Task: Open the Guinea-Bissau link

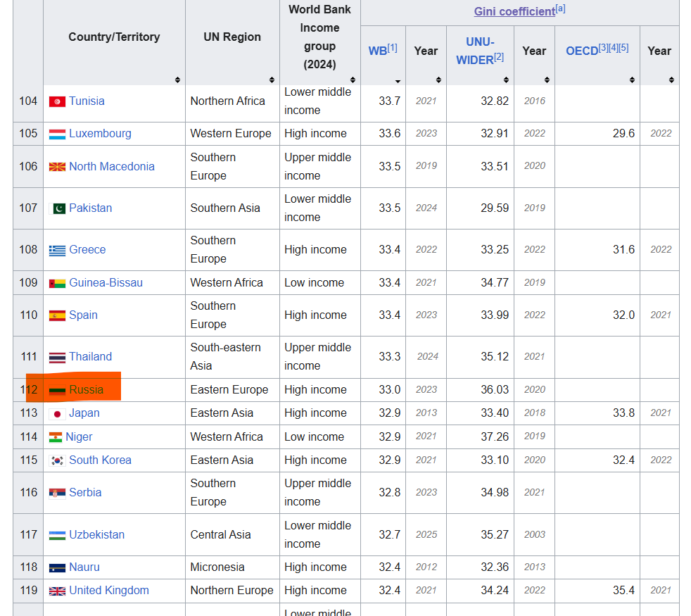Action: coord(106,282)
